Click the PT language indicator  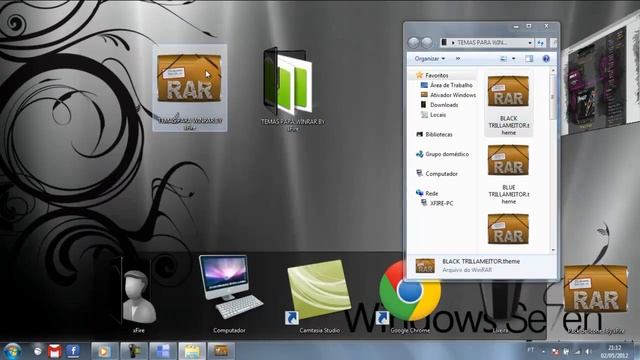531,350
